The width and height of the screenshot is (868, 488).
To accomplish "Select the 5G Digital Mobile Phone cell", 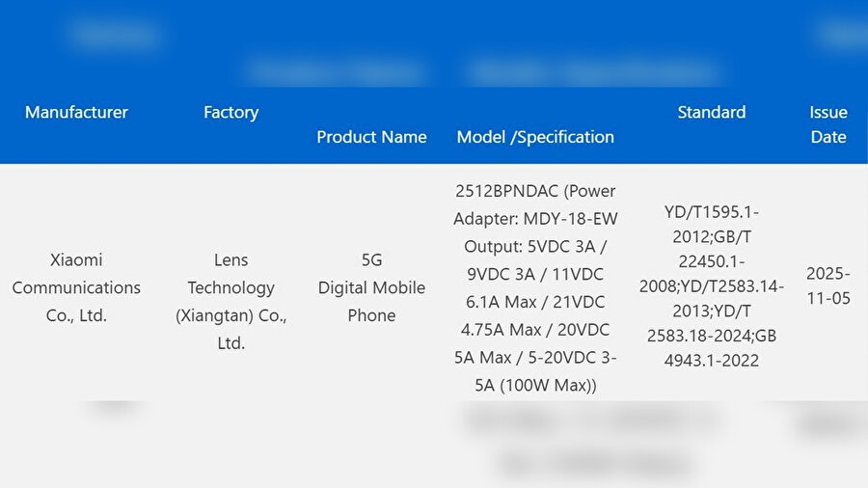I will tap(371, 287).
